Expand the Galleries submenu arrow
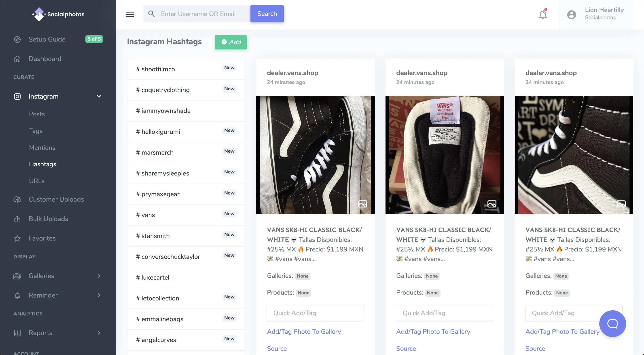This screenshot has width=644, height=355. coord(99,276)
